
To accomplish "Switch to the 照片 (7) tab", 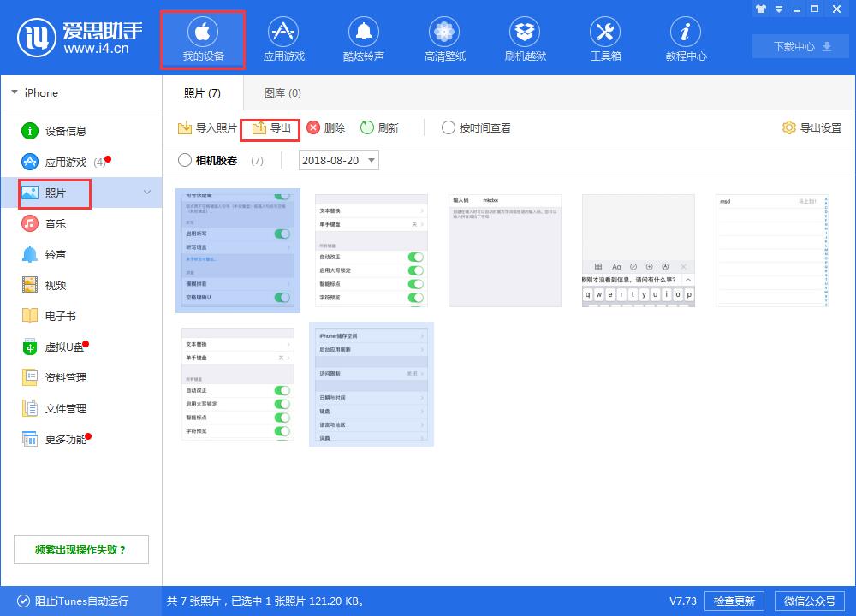I will point(201,92).
